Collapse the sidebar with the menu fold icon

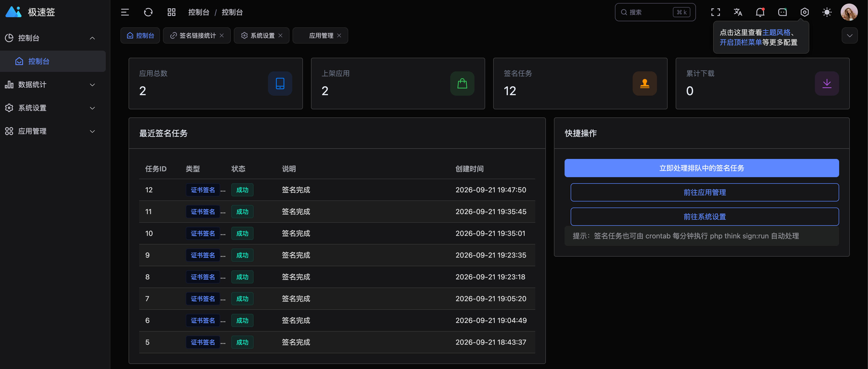(x=125, y=12)
